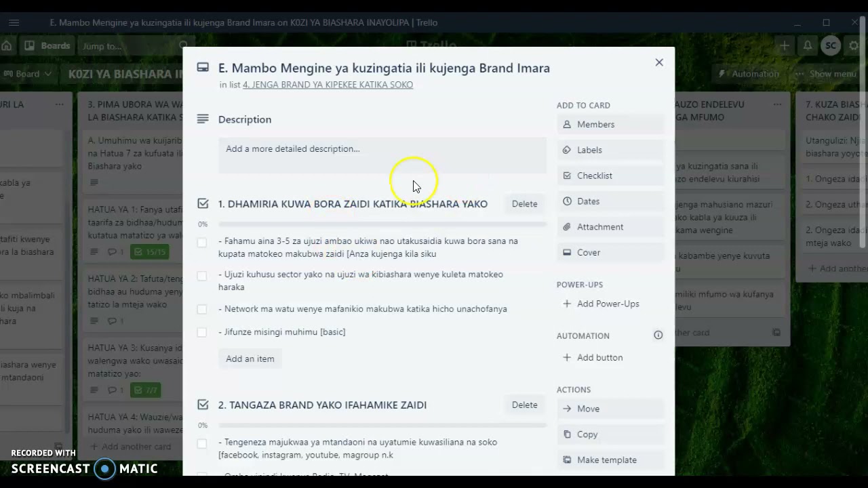Open list actions for 'AUZO ENDELEVU' list
Image resolution: width=868 pixels, height=488 pixels.
click(x=777, y=105)
